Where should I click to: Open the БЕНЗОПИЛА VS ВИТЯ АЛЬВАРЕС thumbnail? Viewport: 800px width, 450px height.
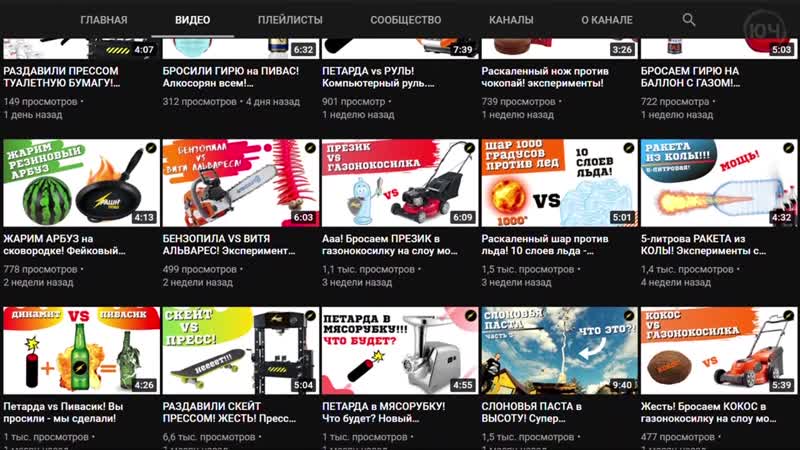241,183
